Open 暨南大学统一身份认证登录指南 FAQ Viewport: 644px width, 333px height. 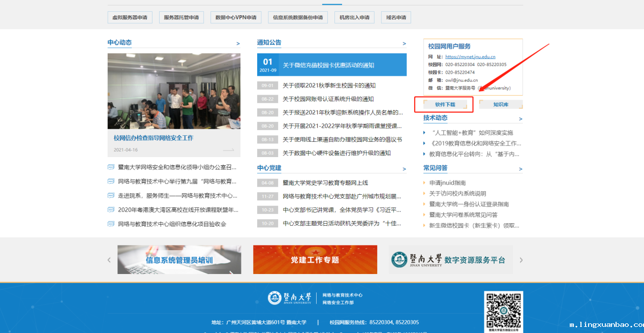point(469,204)
